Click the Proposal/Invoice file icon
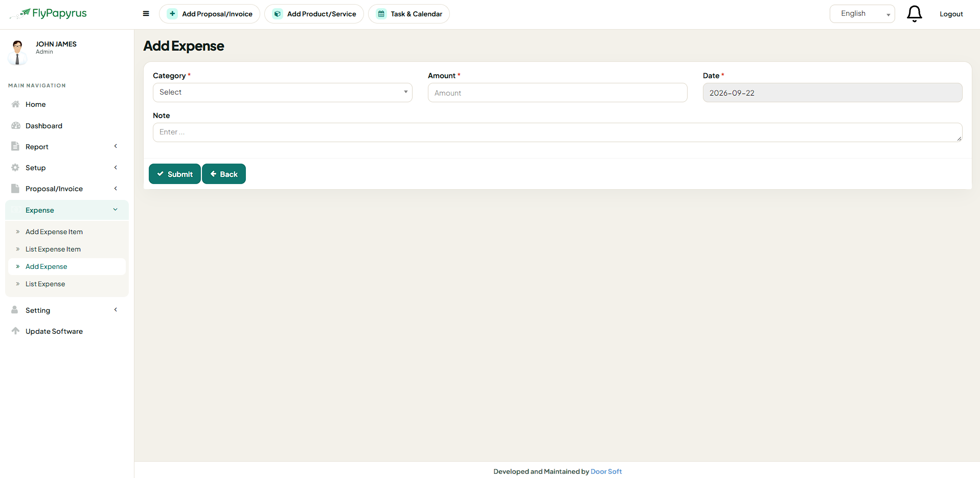Image resolution: width=980 pixels, height=478 pixels. [15, 189]
